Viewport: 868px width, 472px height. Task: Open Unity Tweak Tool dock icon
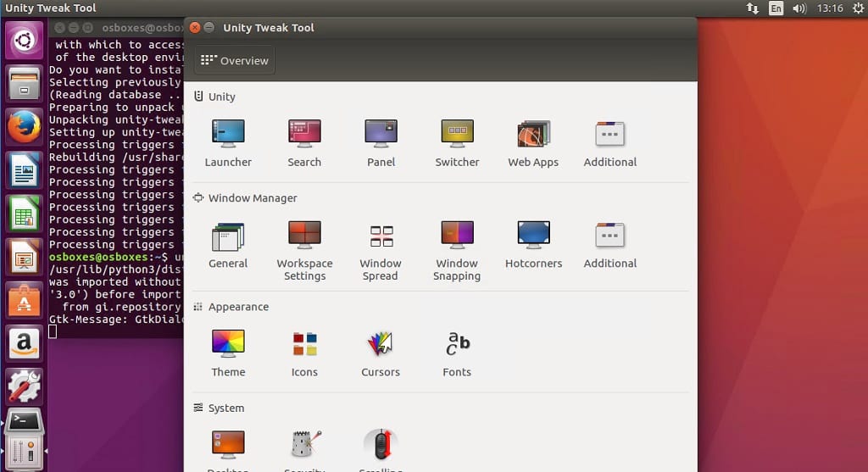coord(24,453)
